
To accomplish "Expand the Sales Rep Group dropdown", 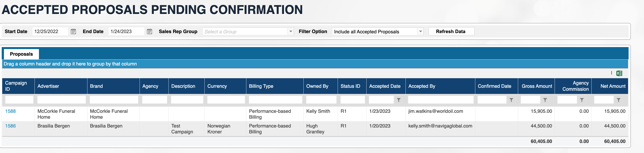I will [x=291, y=32].
